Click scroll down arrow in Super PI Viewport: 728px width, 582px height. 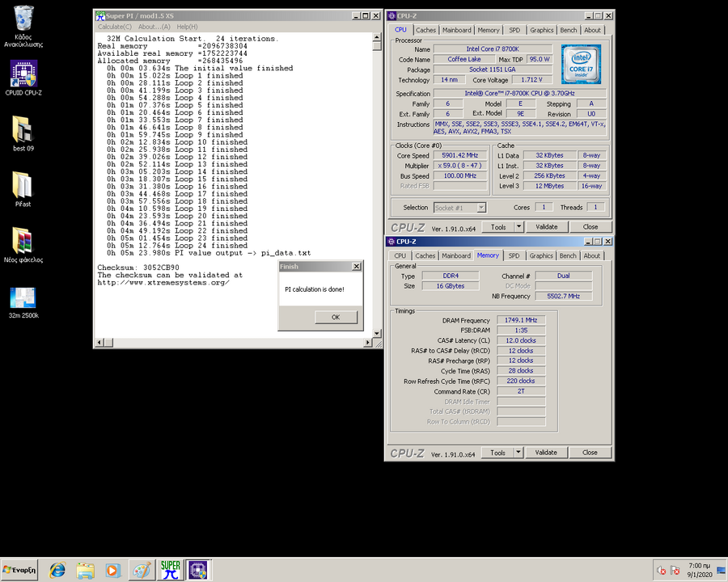tap(377, 334)
